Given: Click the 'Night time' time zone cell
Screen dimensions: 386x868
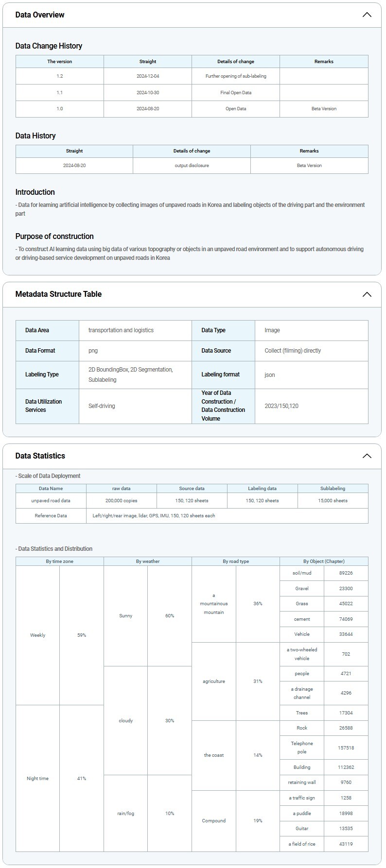Looking at the screenshot, I should click(37, 779).
